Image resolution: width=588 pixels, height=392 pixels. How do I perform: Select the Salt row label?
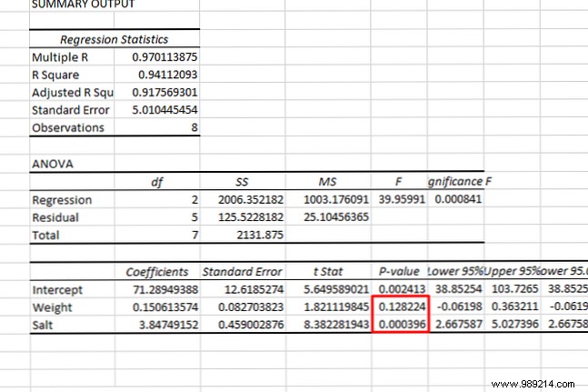click(x=43, y=326)
